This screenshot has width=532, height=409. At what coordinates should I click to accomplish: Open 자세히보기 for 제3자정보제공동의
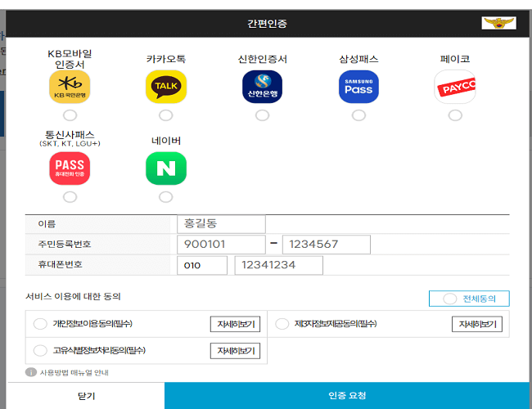tap(477, 324)
